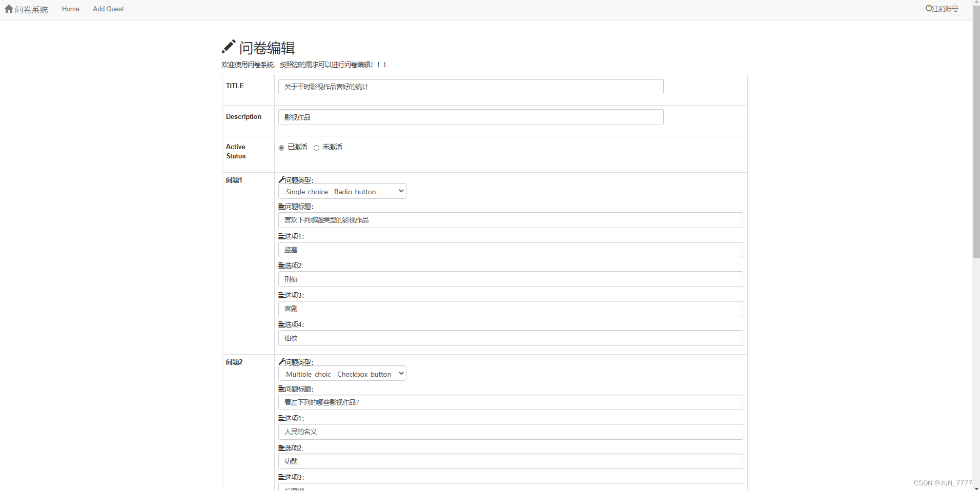The height and width of the screenshot is (491, 980).
Task: Click list icon beside 问题1 问题标题
Action: (281, 207)
